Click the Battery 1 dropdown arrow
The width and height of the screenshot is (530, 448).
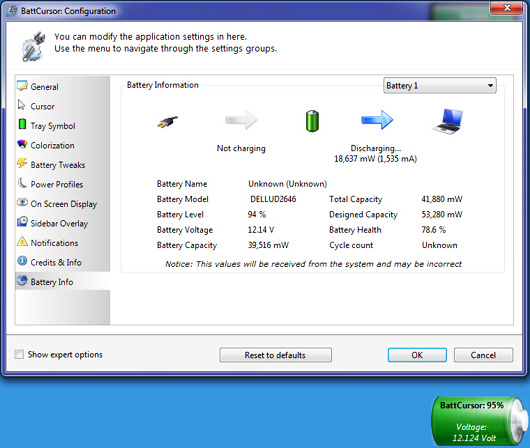click(x=490, y=86)
